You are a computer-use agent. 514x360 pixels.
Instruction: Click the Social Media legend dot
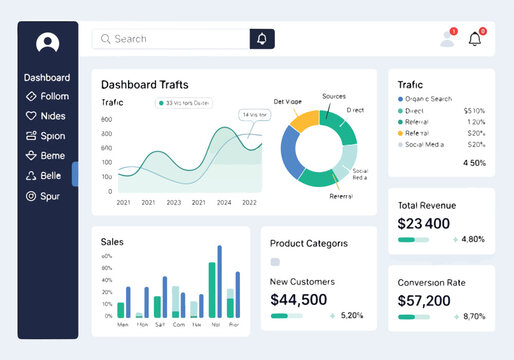[x=400, y=145]
